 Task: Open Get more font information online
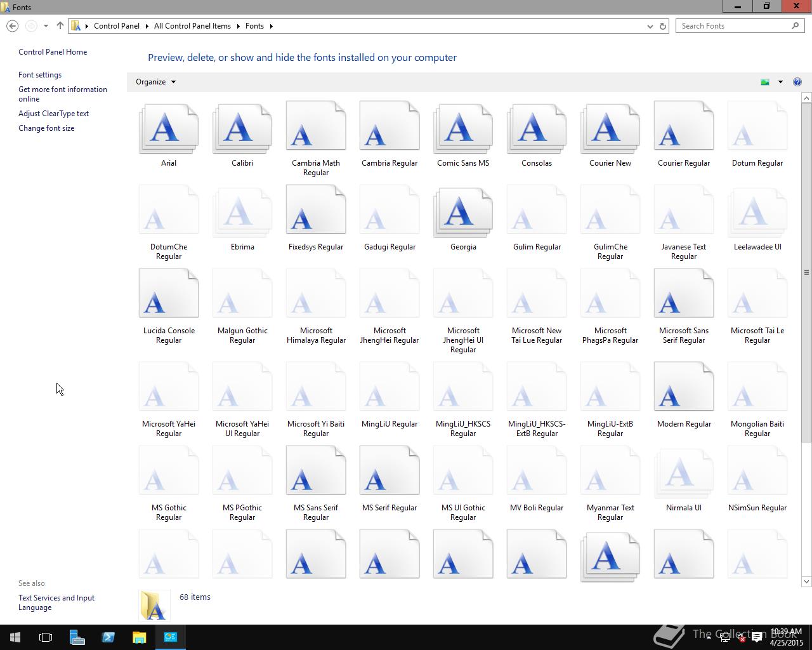click(63, 94)
